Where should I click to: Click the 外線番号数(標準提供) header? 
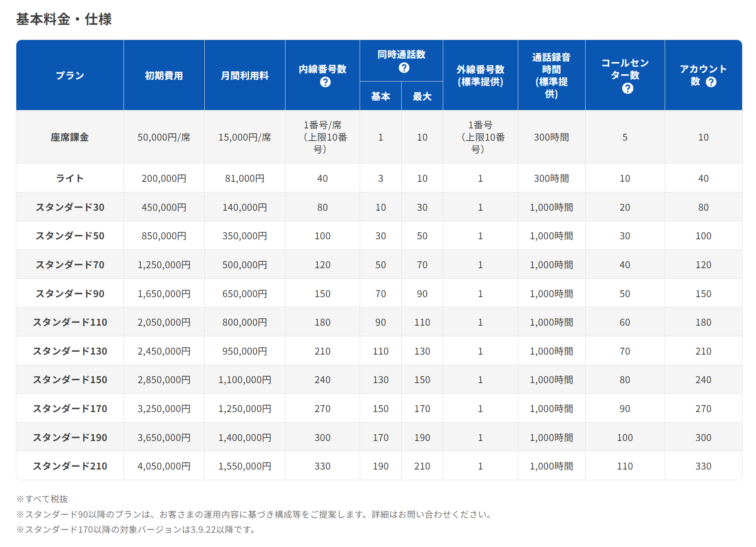(480, 75)
